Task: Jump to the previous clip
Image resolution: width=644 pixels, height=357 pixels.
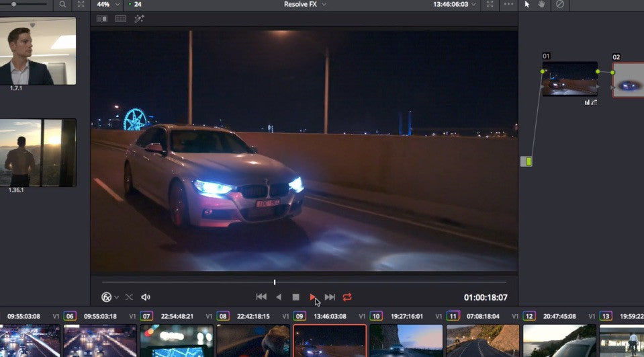Action: coord(261,297)
